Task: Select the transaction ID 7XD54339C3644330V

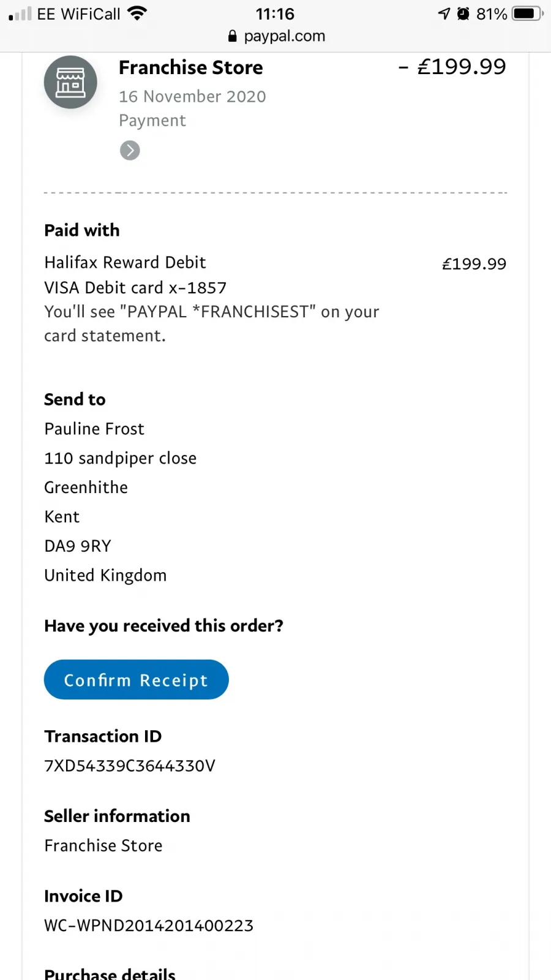Action: tap(130, 766)
